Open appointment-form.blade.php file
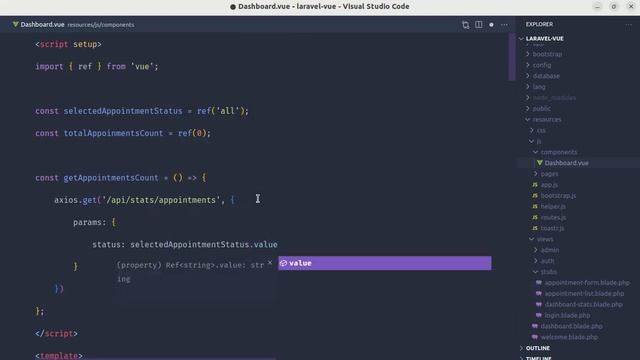Viewport: 640px width, 360px height. tap(587, 282)
